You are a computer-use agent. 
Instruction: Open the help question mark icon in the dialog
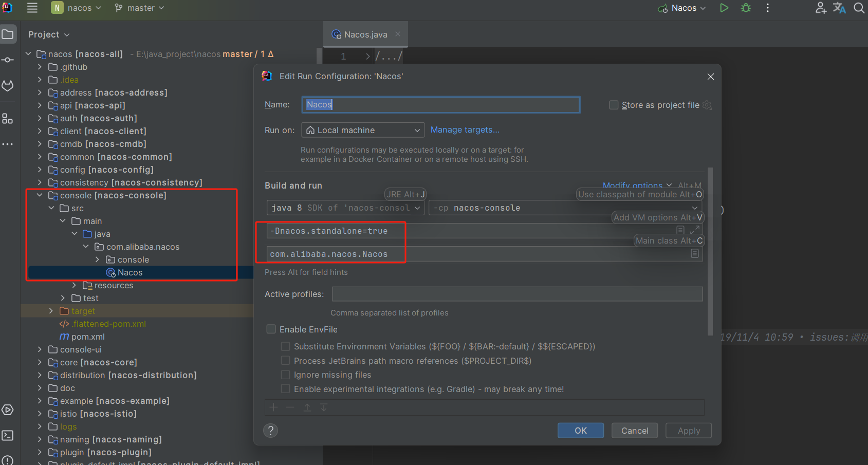[x=271, y=430]
